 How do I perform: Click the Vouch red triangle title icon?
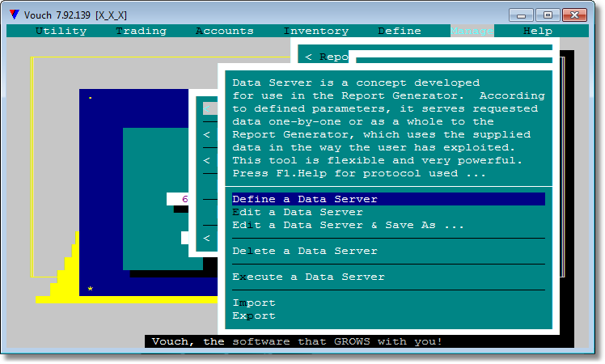click(x=15, y=15)
